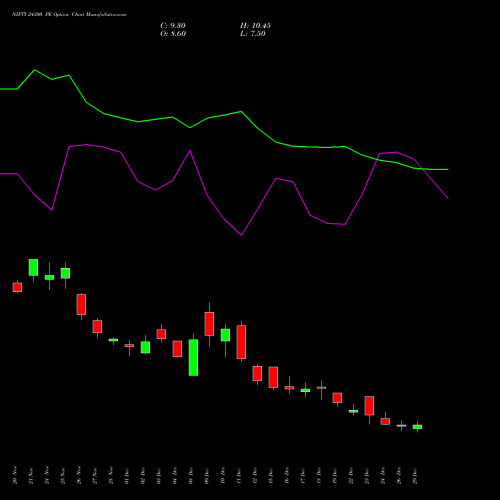
Task: Click the 25 Nov date label
Action: click(63, 475)
